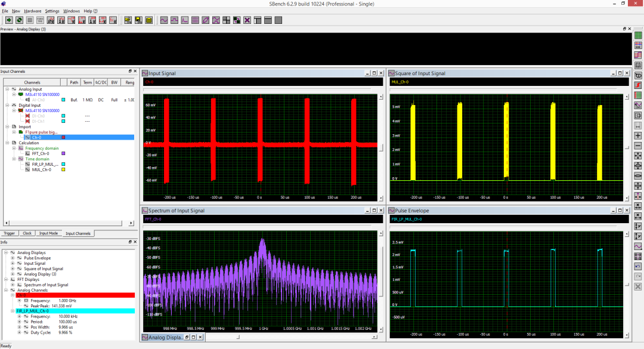This screenshot has height=349, width=644.
Task: Click the Force Trigger toolbar icon
Action: click(x=40, y=20)
